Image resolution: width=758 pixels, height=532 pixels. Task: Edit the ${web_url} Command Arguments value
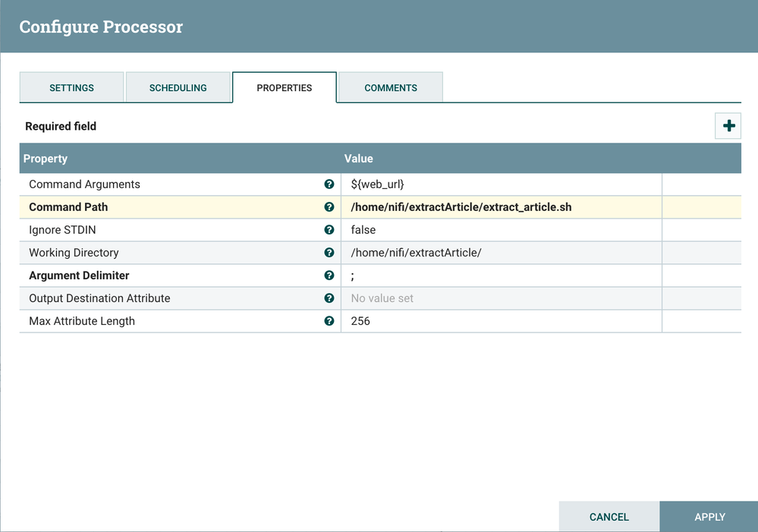coord(501,184)
